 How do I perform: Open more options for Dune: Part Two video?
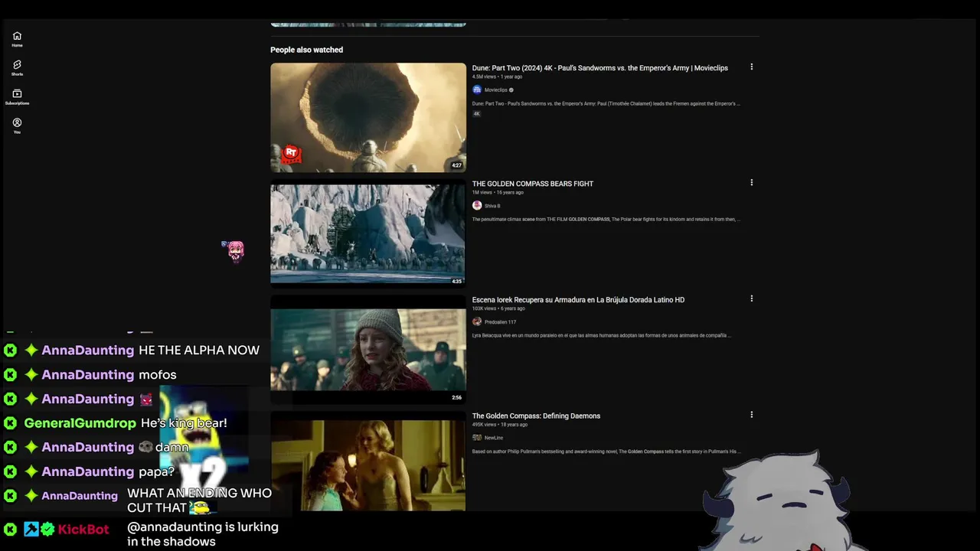pyautogui.click(x=751, y=67)
